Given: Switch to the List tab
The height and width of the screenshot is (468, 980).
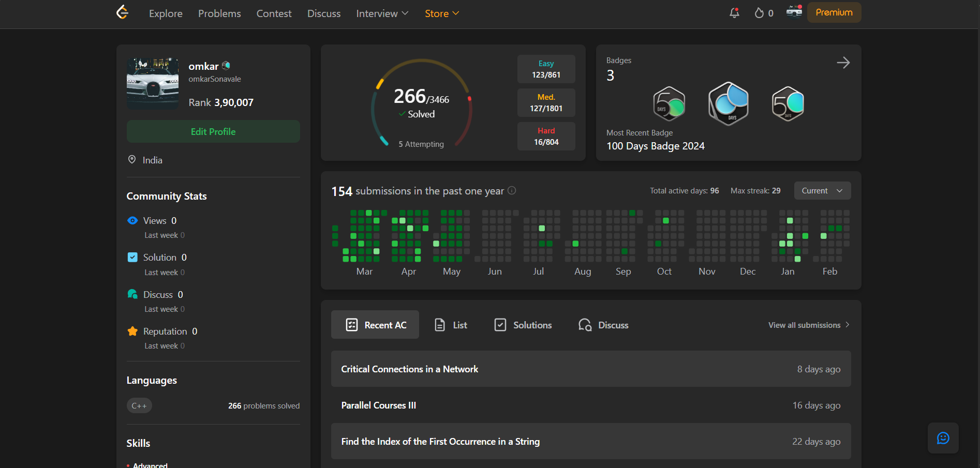Looking at the screenshot, I should tap(451, 325).
